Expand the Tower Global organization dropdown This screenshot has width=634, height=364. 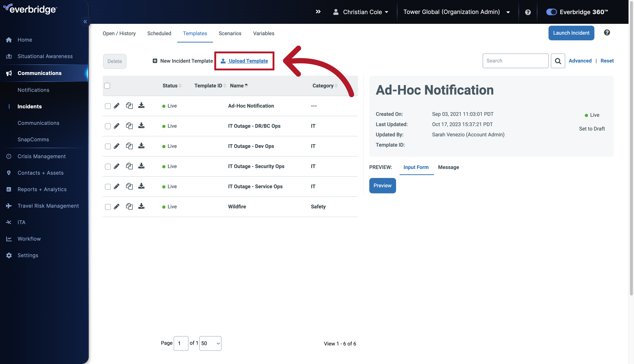coord(508,12)
